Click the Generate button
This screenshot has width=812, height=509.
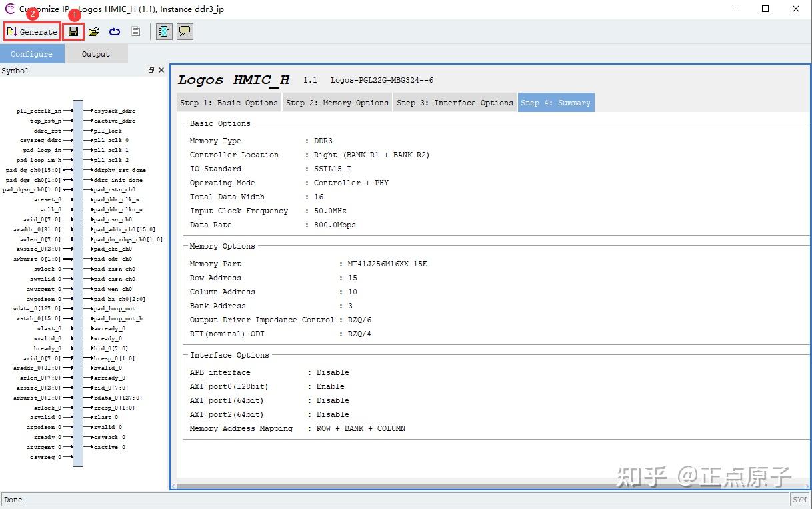click(x=31, y=31)
